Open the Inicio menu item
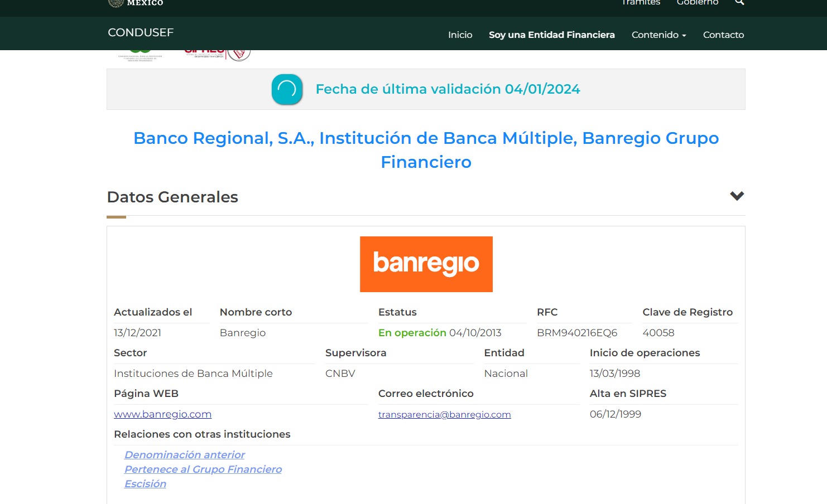This screenshot has width=827, height=504. (x=460, y=35)
